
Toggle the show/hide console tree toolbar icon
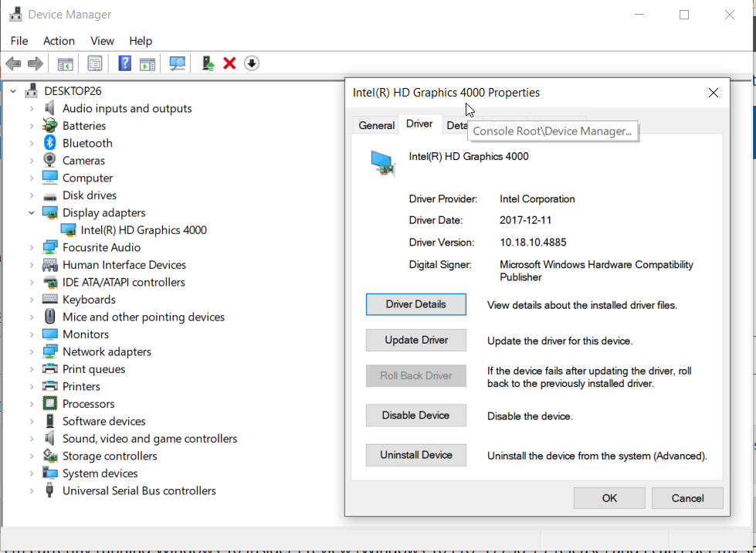65,63
